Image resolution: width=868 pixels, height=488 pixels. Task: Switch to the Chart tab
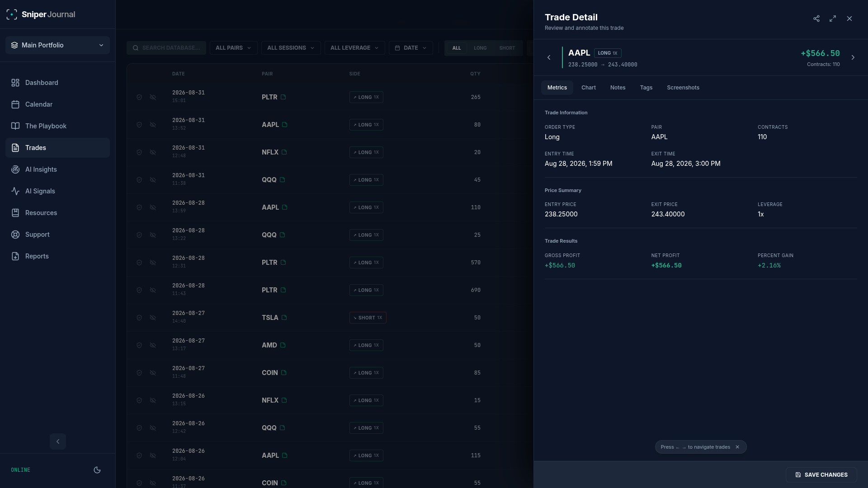[589, 88]
